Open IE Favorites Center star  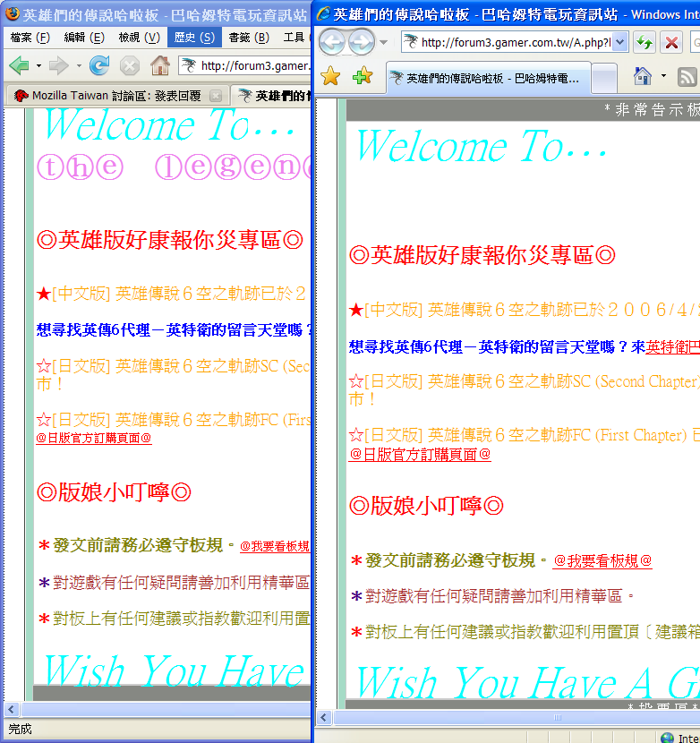tap(330, 76)
